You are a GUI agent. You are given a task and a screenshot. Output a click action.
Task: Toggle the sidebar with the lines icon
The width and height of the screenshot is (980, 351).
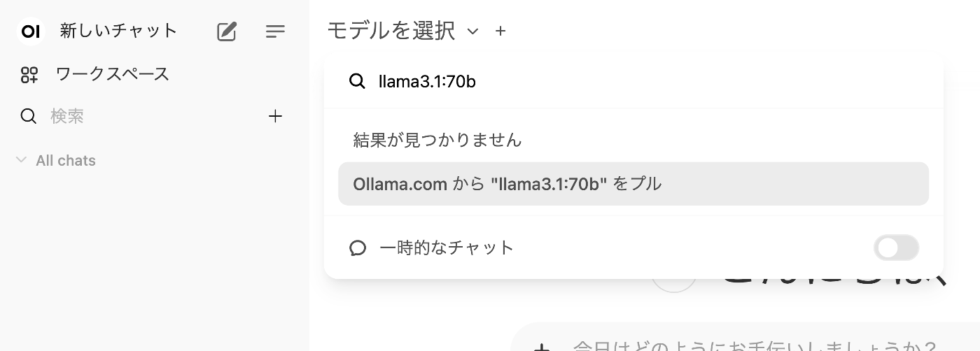tap(275, 31)
